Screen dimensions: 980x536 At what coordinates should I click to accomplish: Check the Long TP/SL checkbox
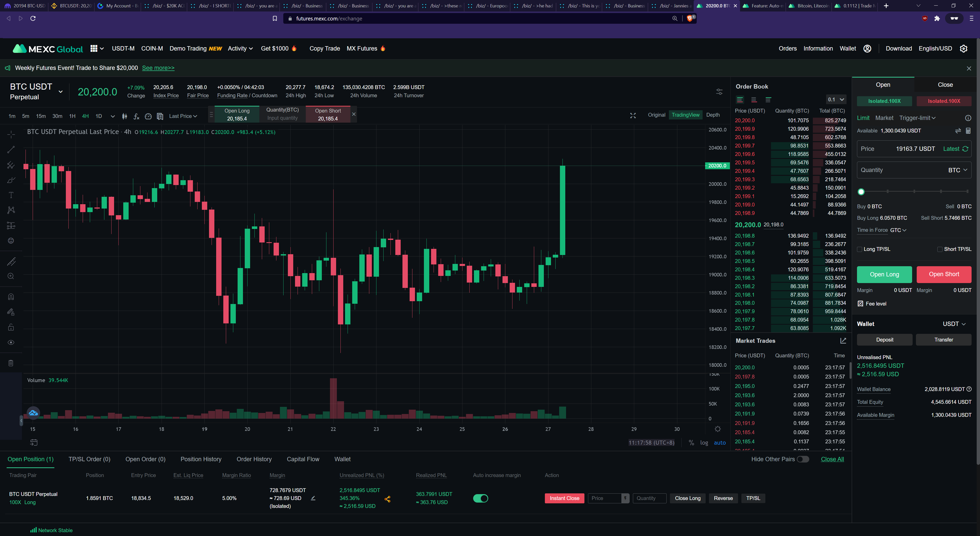[x=859, y=249]
